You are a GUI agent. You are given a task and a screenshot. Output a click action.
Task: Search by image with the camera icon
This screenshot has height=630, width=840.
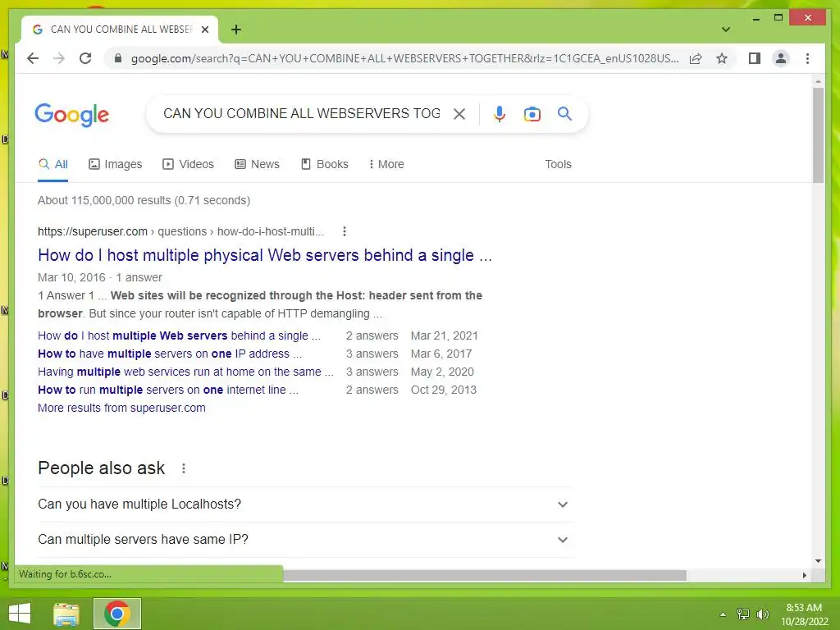click(532, 114)
